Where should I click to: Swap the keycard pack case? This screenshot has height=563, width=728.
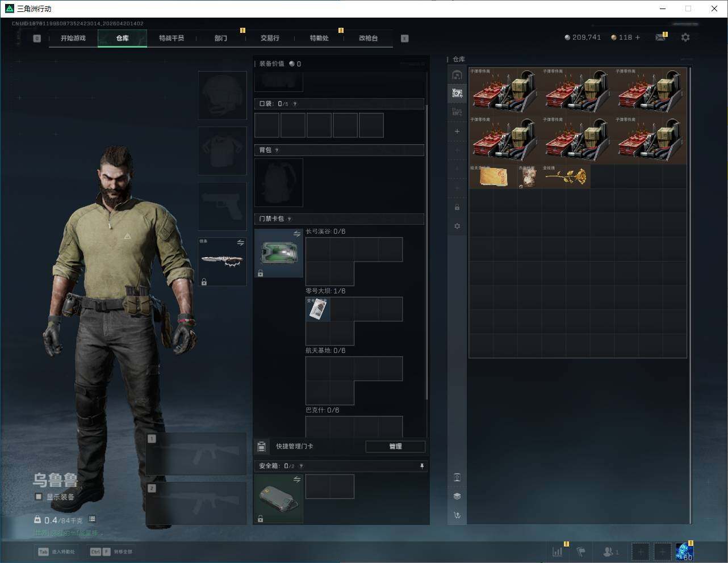click(x=297, y=234)
